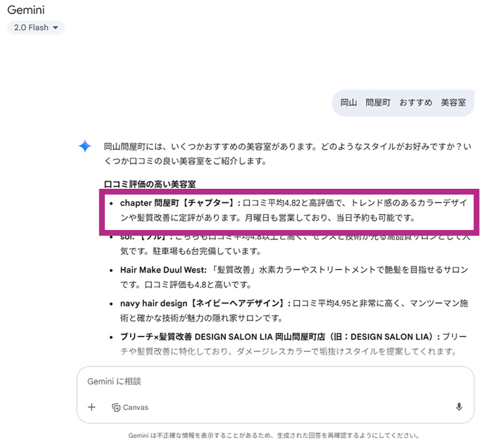This screenshot has width=488, height=448.
Task: Open the Canvas tool
Action: 130,407
